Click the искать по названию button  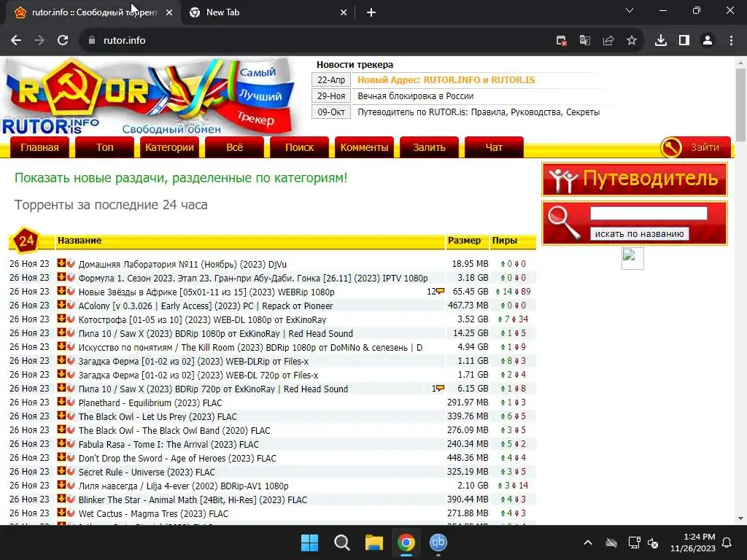(x=639, y=234)
